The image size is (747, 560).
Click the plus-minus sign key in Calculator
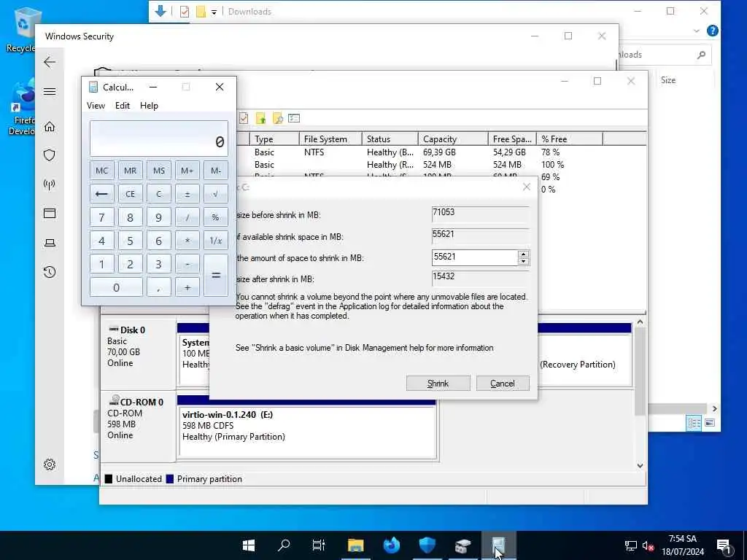[x=187, y=194]
